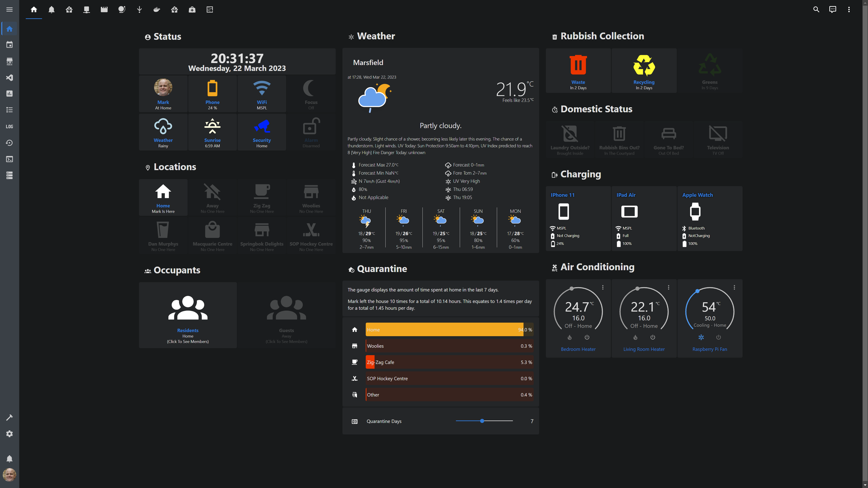Toggle power on the Living Room Heater
This screenshot has height=488, width=868.
pos(652,337)
